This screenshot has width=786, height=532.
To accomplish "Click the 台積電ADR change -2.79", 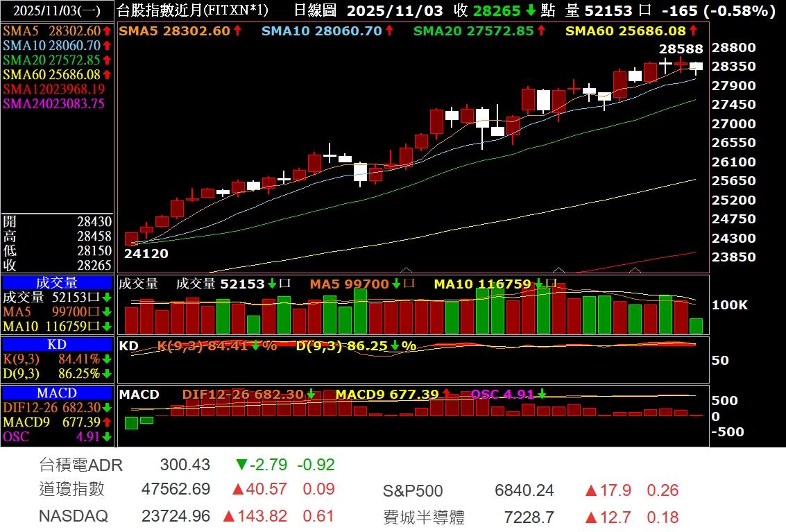I will click(x=261, y=465).
